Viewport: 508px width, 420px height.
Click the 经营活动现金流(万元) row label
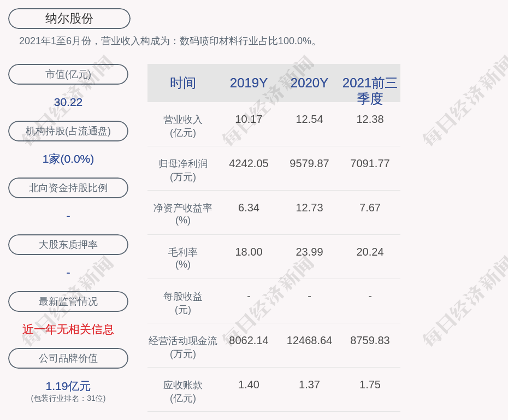tap(182, 347)
